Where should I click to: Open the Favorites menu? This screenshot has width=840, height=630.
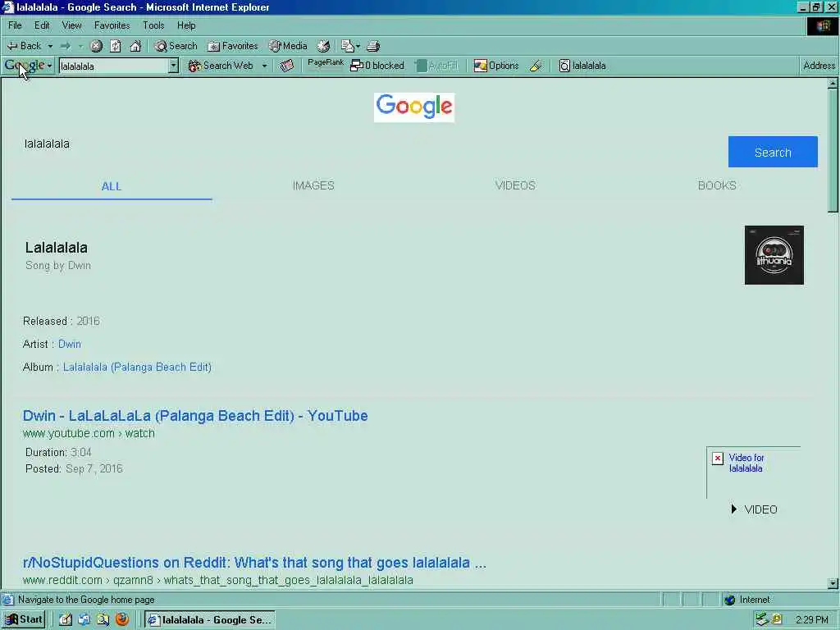[112, 25]
